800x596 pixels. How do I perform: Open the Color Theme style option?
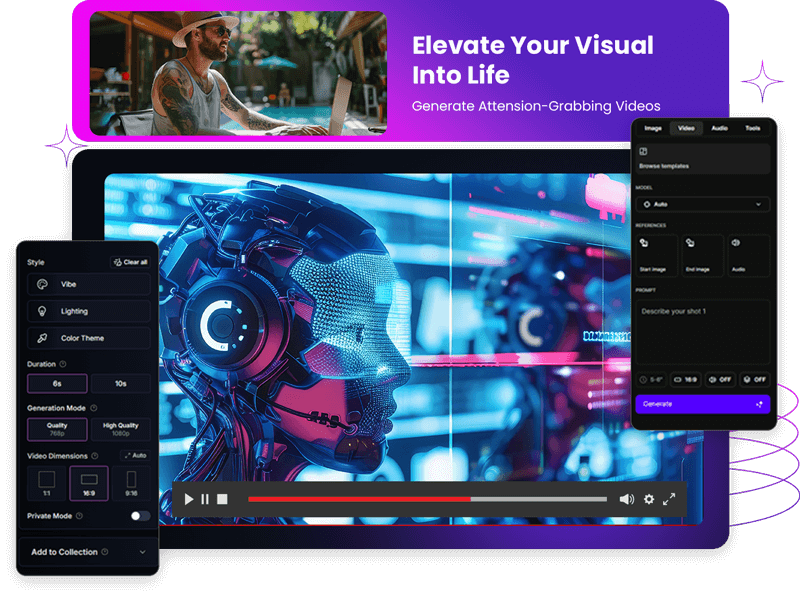click(88, 338)
